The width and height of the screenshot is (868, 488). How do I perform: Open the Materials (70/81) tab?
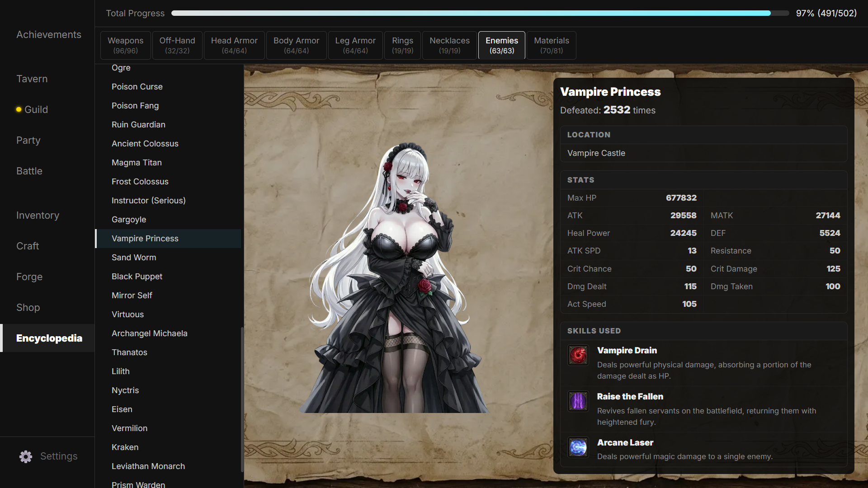(x=552, y=45)
